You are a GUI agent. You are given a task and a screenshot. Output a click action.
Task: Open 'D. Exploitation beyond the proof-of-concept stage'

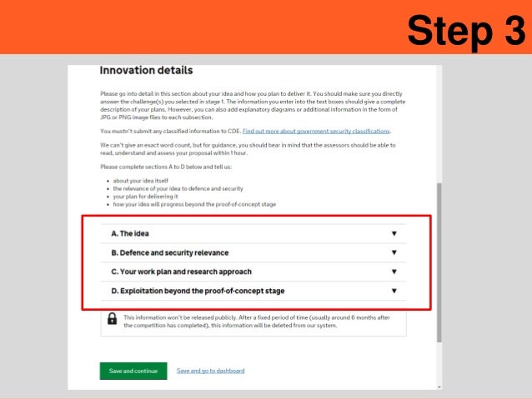pos(198,291)
